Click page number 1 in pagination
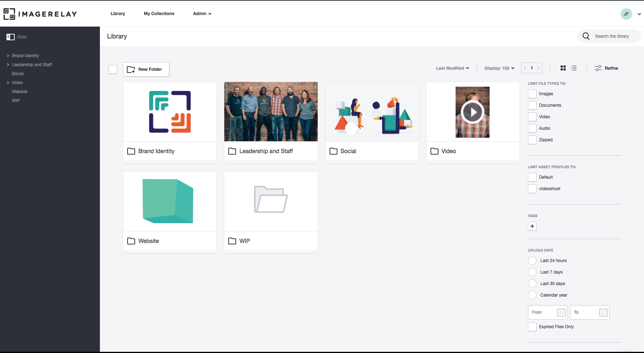The height and width of the screenshot is (353, 644). (x=532, y=68)
